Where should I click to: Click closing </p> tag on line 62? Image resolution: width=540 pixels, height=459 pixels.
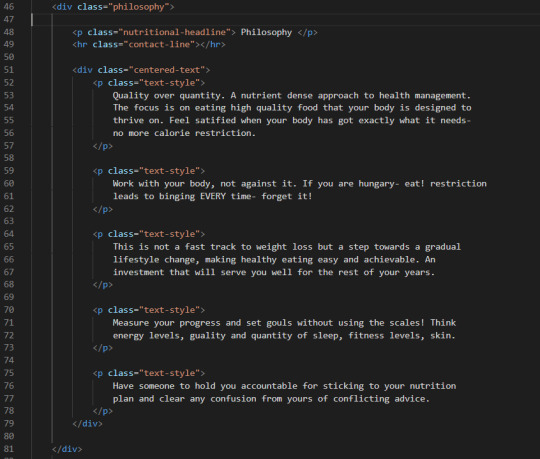(x=103, y=209)
